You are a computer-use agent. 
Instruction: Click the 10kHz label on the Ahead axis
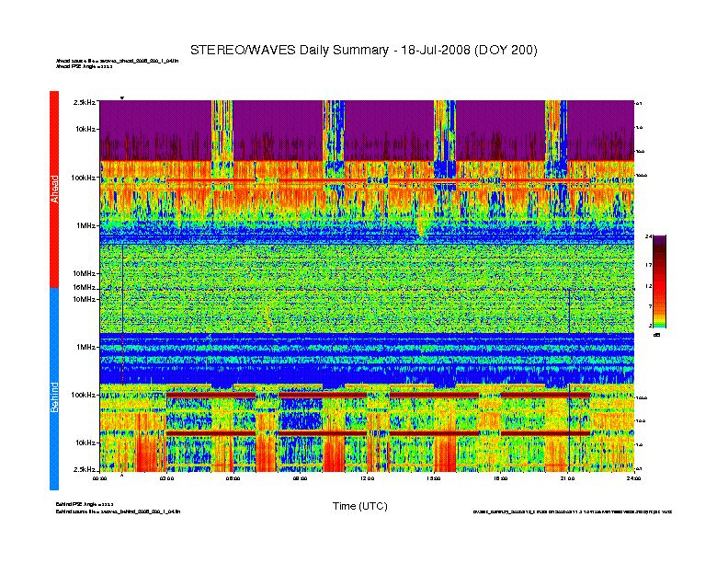[x=85, y=129]
